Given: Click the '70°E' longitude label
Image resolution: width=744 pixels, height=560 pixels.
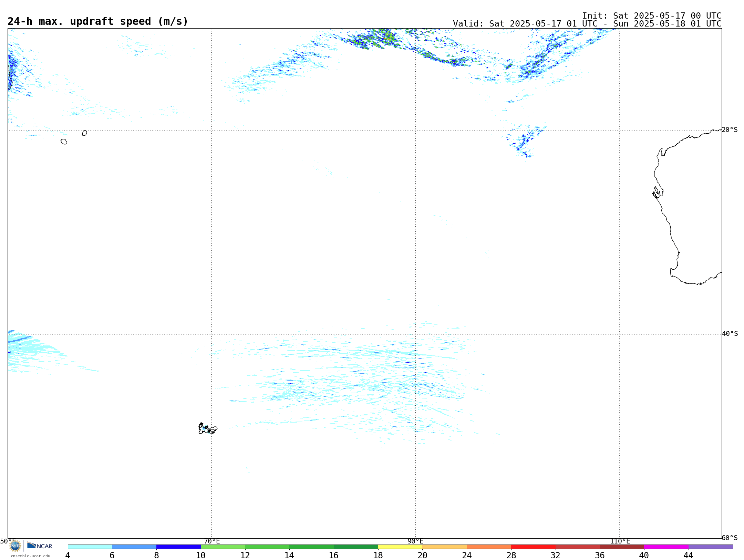Looking at the screenshot, I should click(212, 541).
